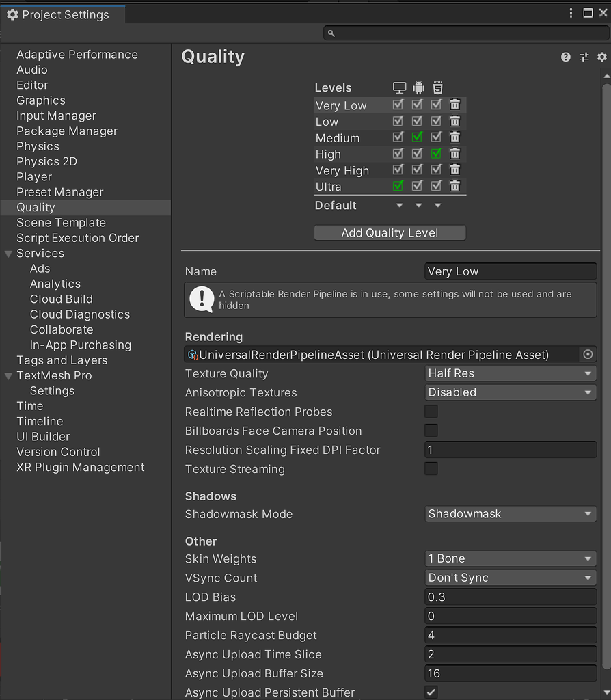Open the Player settings category
Screen dimensions: 611x700
[x=34, y=177]
